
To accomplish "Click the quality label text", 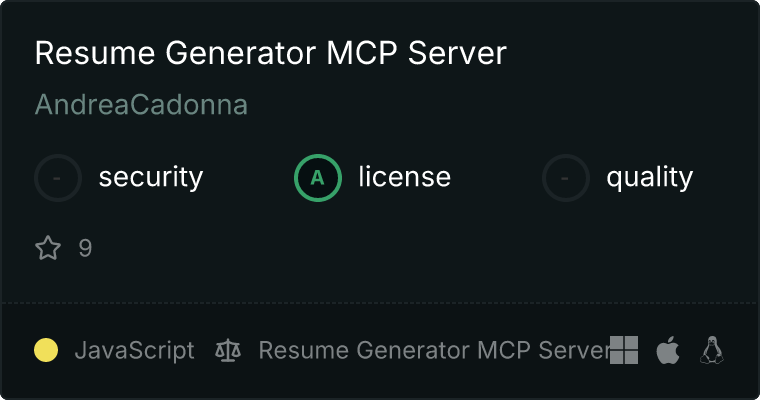I will tap(649, 178).
